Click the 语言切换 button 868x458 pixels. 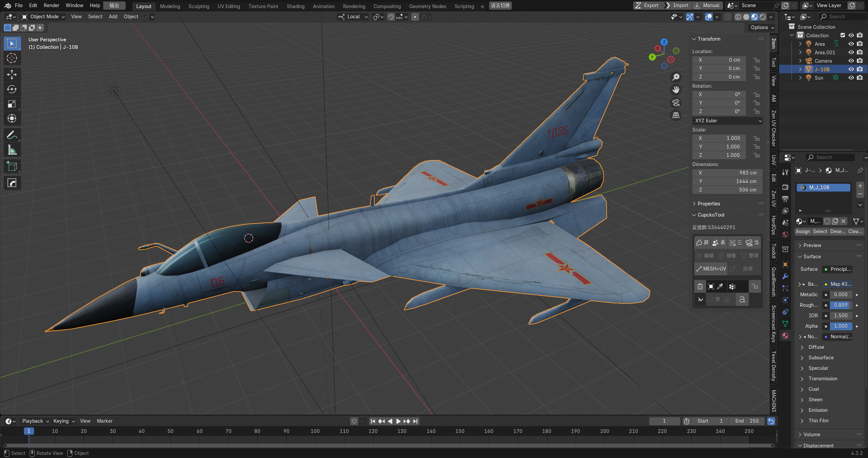click(x=500, y=6)
